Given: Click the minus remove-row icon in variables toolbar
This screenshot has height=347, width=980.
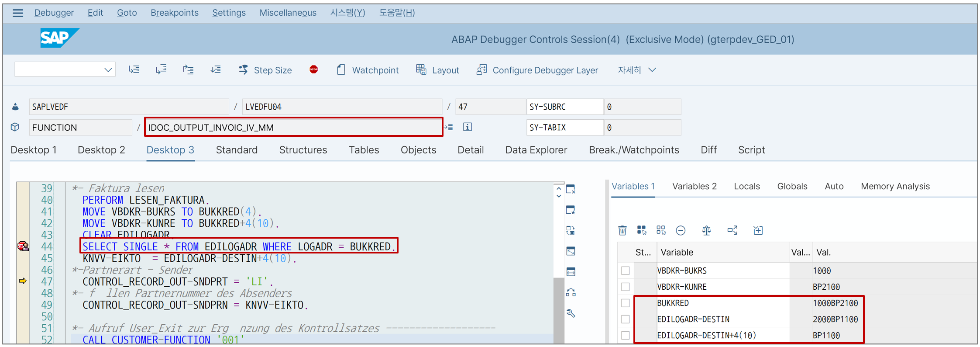Looking at the screenshot, I should [681, 230].
